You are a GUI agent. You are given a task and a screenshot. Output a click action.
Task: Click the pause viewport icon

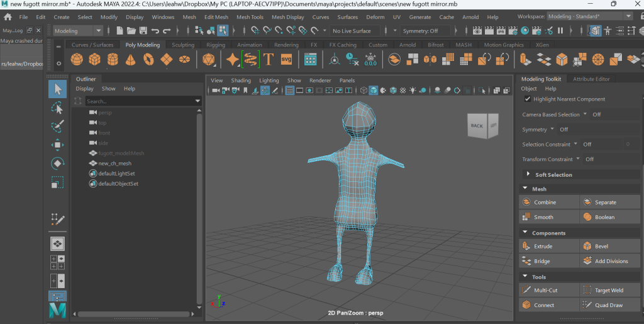[x=560, y=31]
